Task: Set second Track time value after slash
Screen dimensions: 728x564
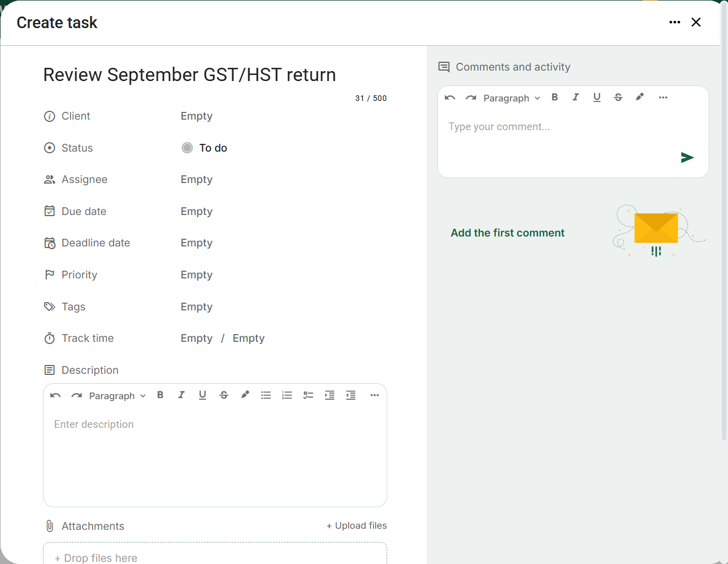Action: coord(249,339)
